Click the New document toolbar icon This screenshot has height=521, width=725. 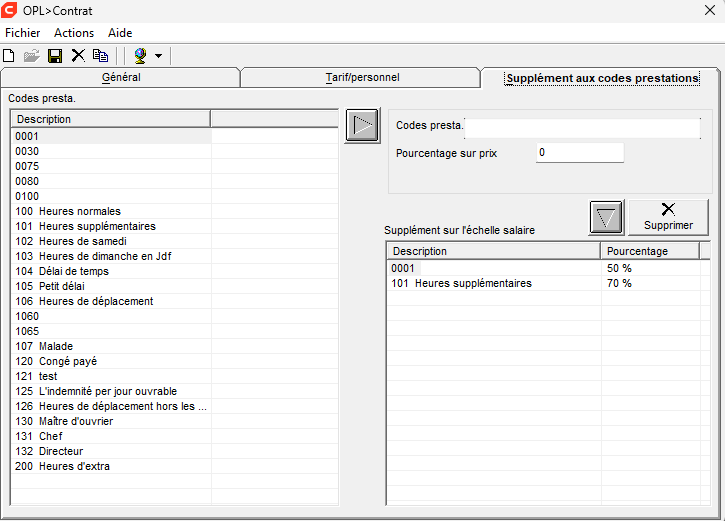[x=9, y=56]
